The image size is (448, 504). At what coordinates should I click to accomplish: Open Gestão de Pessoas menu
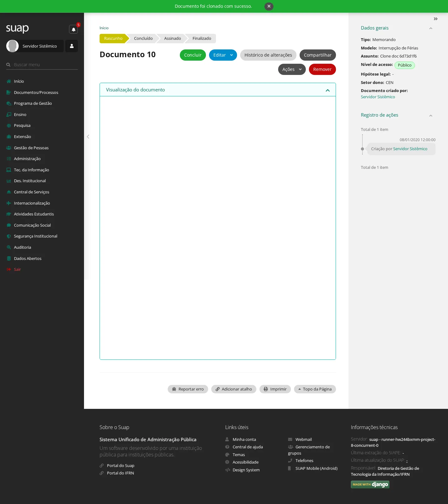click(x=31, y=148)
